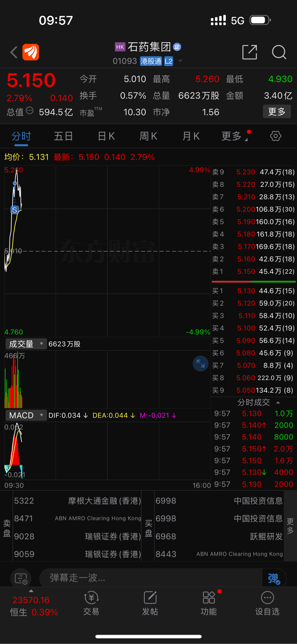Expand chart with fullscreen arrows icon
Screen dimensions: 297x644
click(x=200, y=364)
